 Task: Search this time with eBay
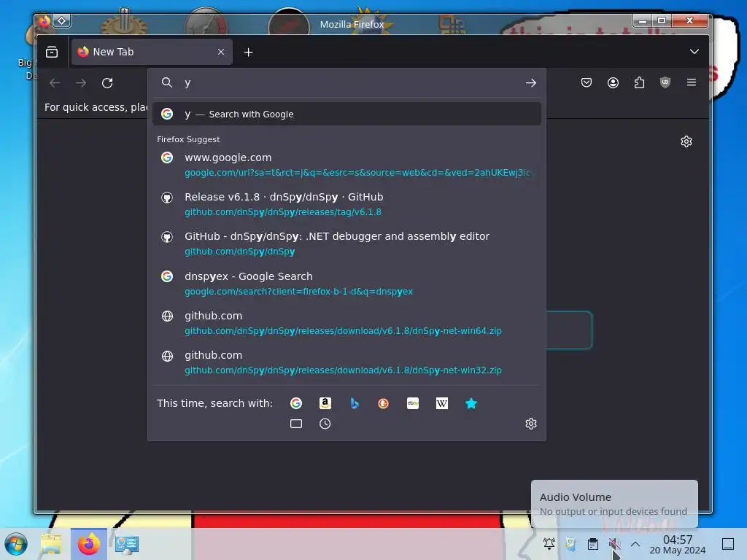click(413, 403)
